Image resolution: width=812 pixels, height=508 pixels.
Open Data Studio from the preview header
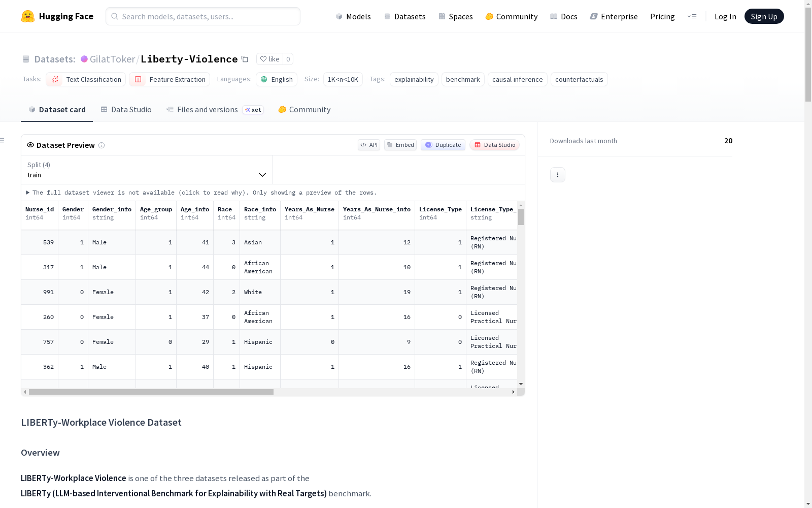(x=495, y=145)
